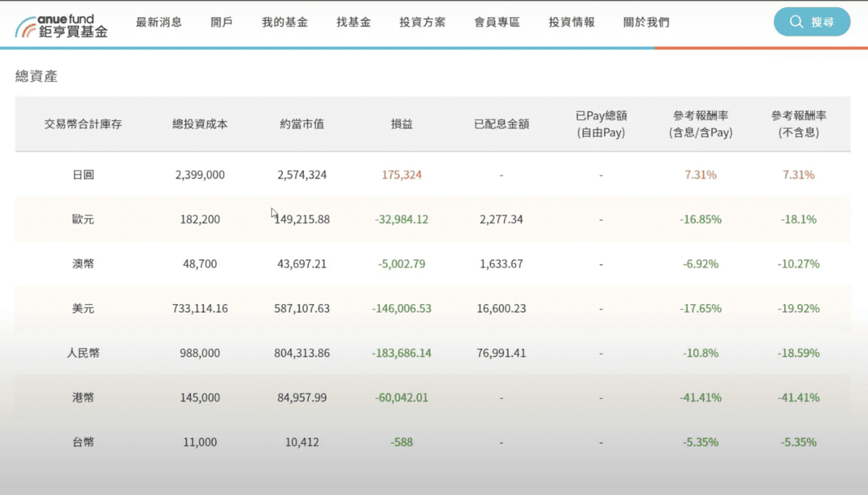The width and height of the screenshot is (868, 495).
Task: Click the 48,700 cost value
Action: coord(200,264)
